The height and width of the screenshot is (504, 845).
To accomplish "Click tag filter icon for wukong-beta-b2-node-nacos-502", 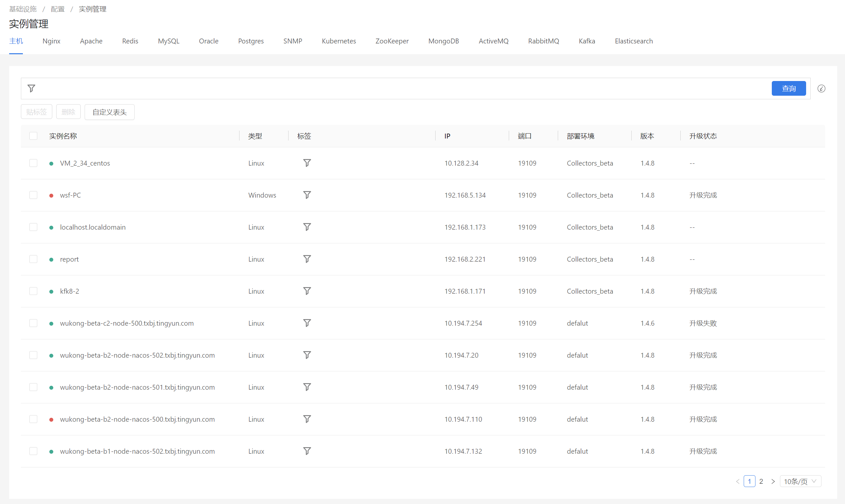I will tap(307, 355).
